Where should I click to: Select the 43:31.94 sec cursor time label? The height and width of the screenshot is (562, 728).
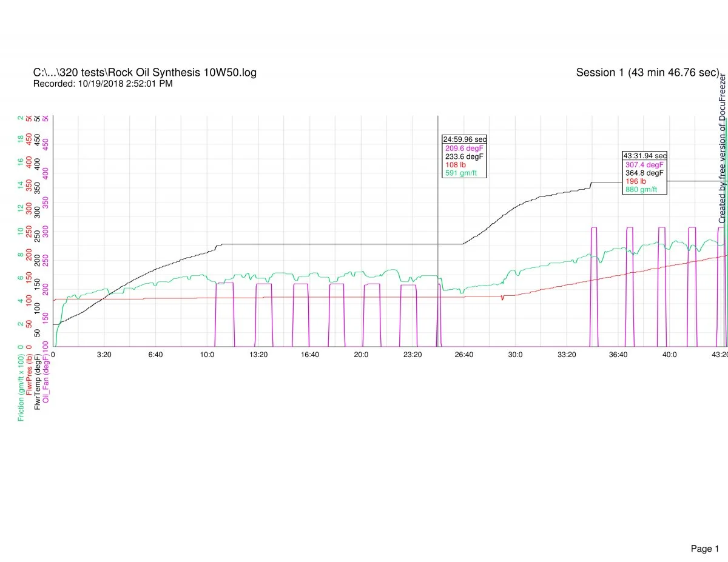pyautogui.click(x=645, y=156)
